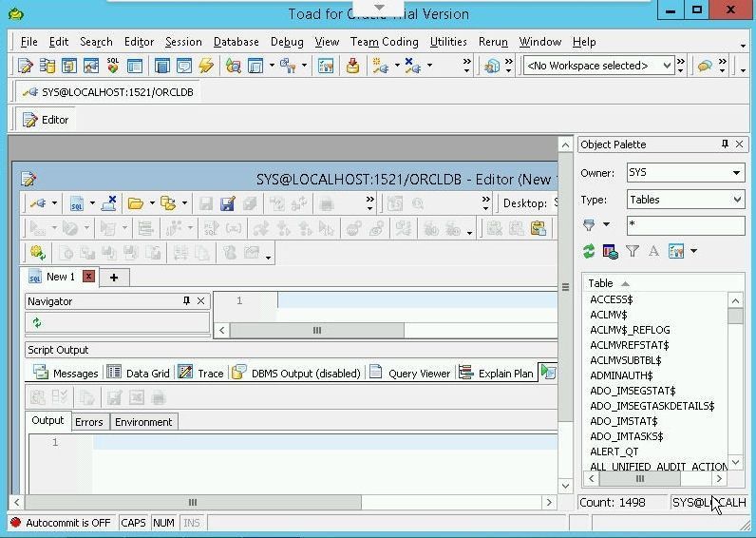Expand dropdown arrow next to open folder icon
Image resolution: width=756 pixels, height=538 pixels.
pyautogui.click(x=152, y=203)
